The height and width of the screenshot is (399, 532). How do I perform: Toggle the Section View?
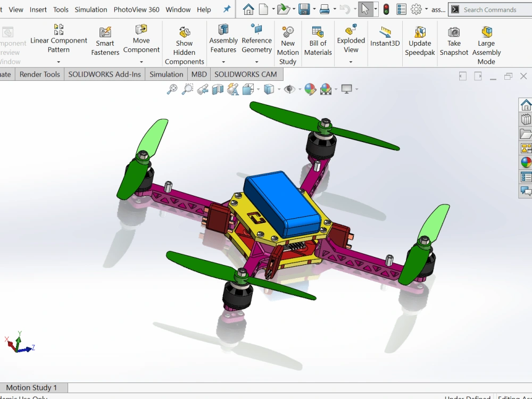[218, 89]
